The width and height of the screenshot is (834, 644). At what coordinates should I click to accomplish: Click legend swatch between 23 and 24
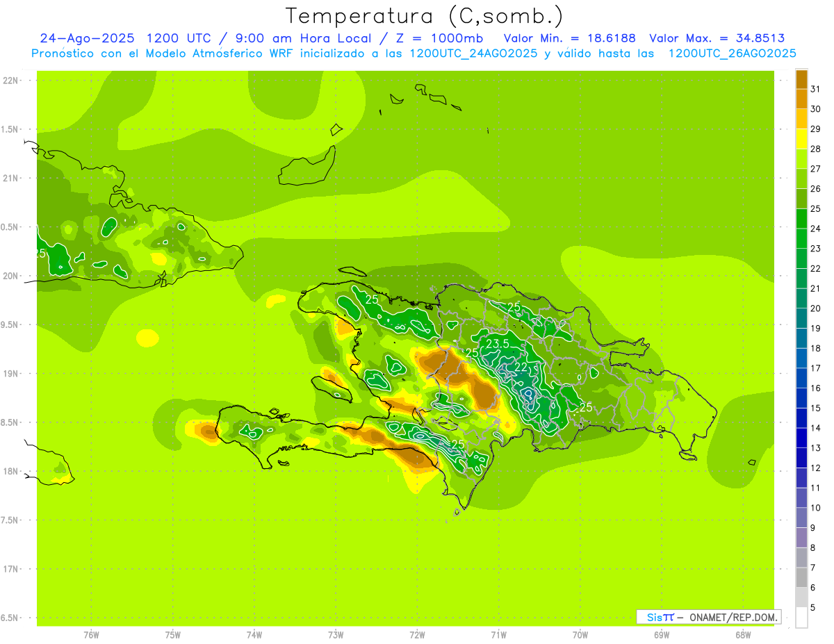tap(801, 238)
